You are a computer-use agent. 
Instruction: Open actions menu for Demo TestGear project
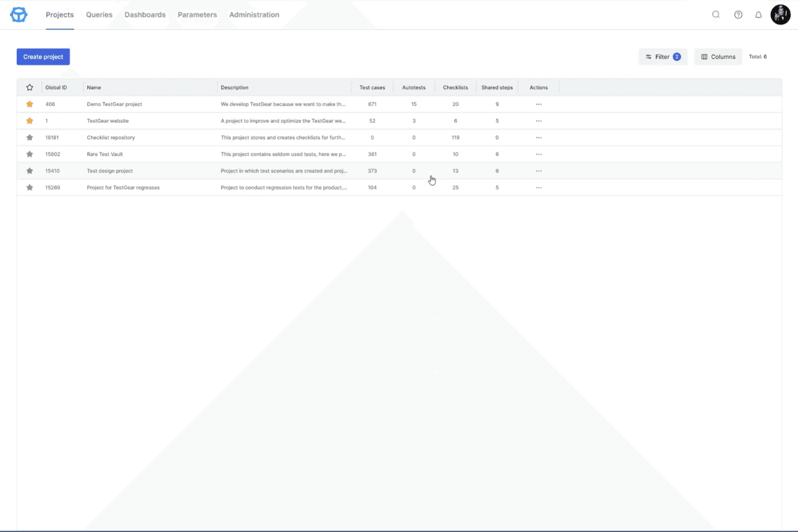point(539,104)
